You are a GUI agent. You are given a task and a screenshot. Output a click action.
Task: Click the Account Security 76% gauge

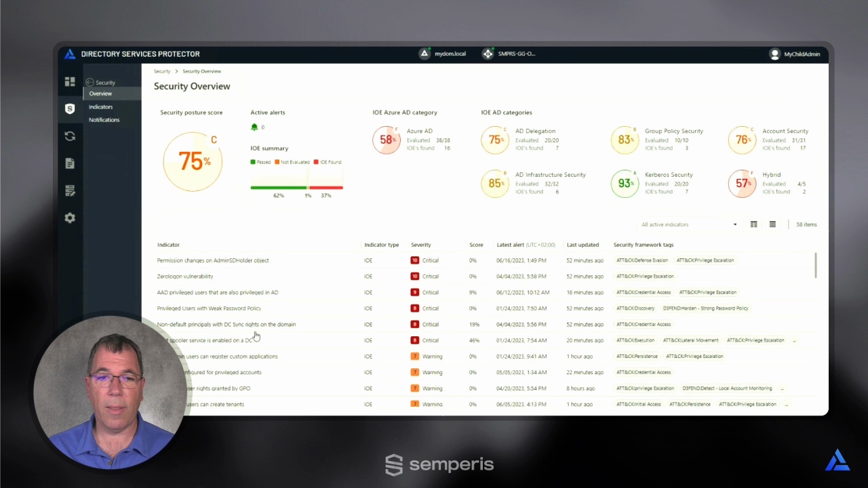pos(742,140)
